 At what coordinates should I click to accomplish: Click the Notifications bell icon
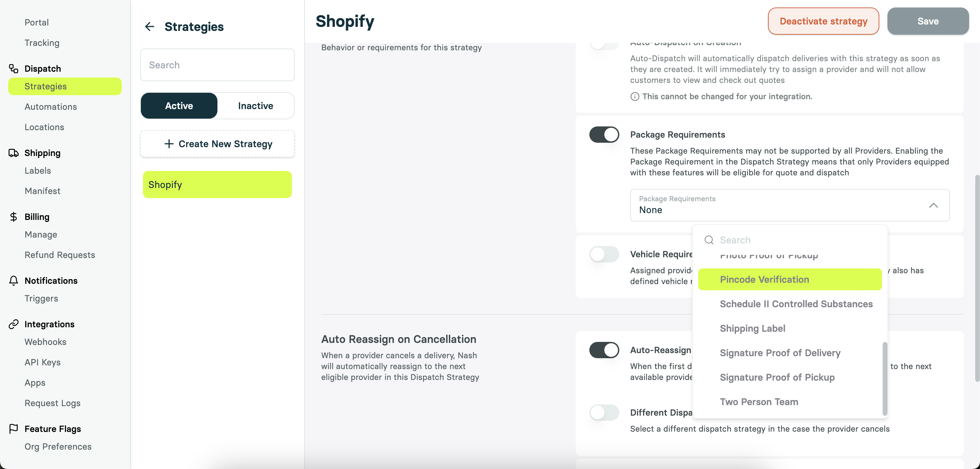tap(14, 280)
